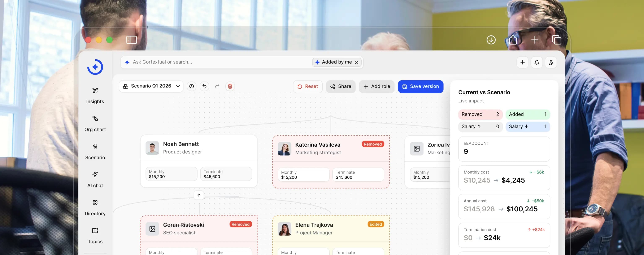Screen dimensions: 644x255
Task: Click the Salary decrease 1 chip
Action: point(528,126)
